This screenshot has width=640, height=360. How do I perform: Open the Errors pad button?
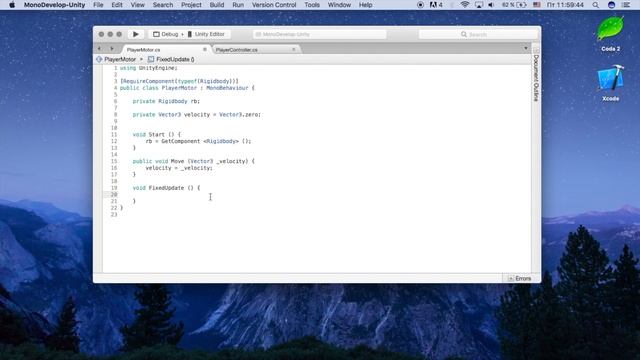(x=519, y=278)
